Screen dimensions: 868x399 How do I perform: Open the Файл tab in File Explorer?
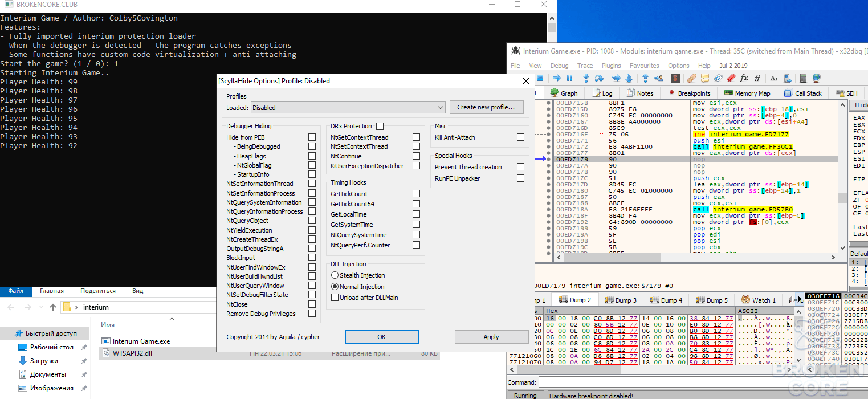(15, 291)
